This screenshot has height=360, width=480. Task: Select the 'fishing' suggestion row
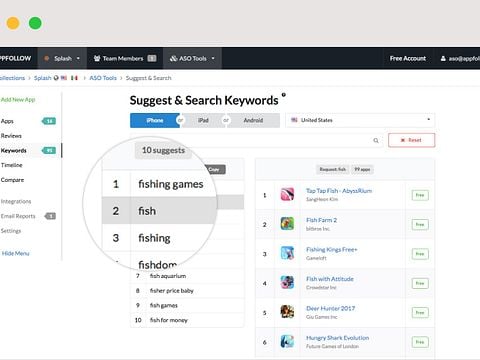click(x=159, y=238)
